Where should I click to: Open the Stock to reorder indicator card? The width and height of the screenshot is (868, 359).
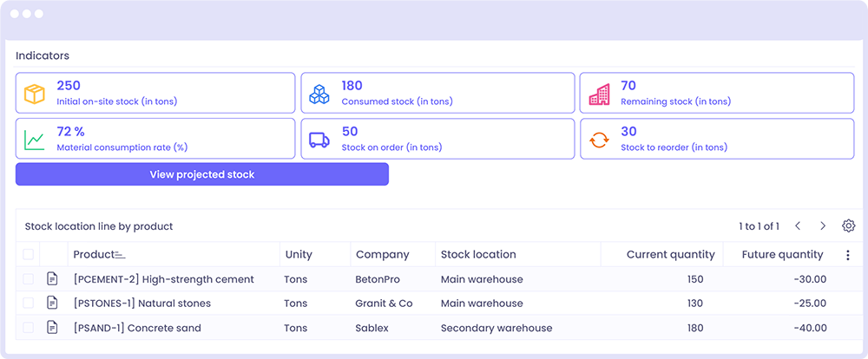tap(717, 139)
